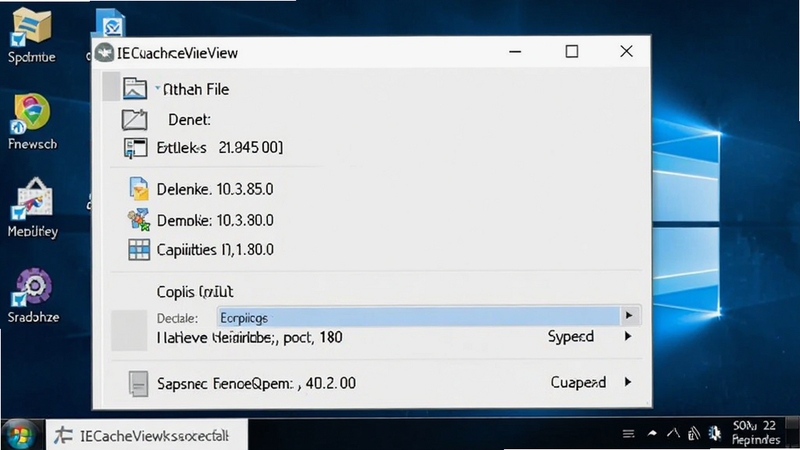Click the blue document icon above the window
The width and height of the screenshot is (800, 450).
pyautogui.click(x=111, y=23)
